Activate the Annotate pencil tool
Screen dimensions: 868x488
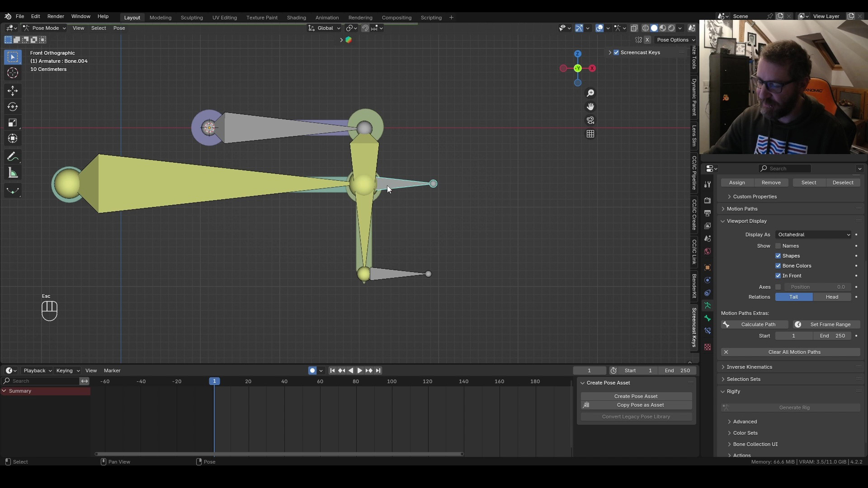pos(13,157)
